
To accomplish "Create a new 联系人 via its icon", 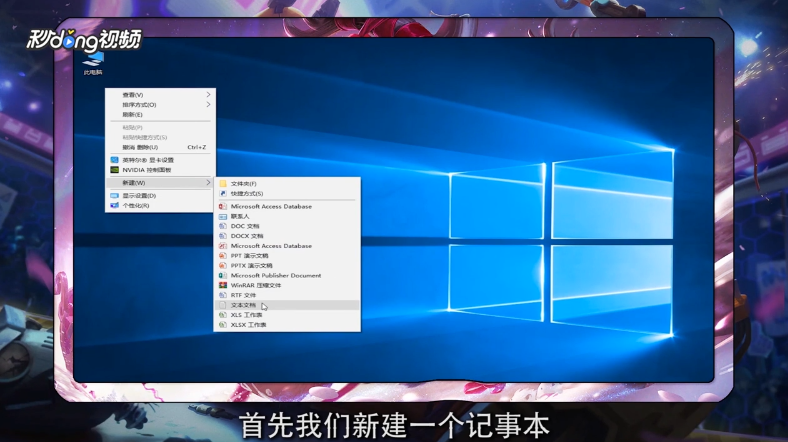I will [223, 216].
